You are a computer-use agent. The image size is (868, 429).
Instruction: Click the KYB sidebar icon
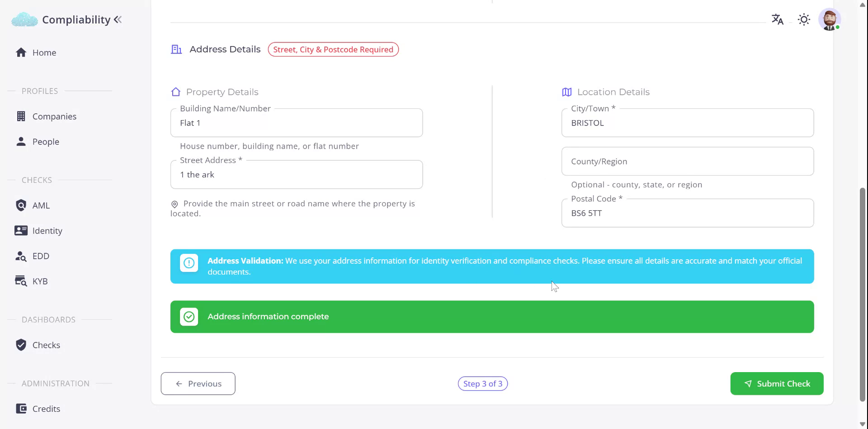click(21, 281)
